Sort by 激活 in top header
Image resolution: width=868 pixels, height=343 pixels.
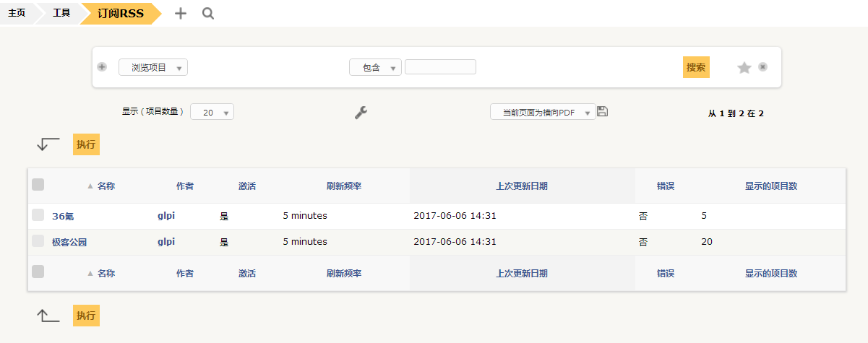pyautogui.click(x=247, y=186)
